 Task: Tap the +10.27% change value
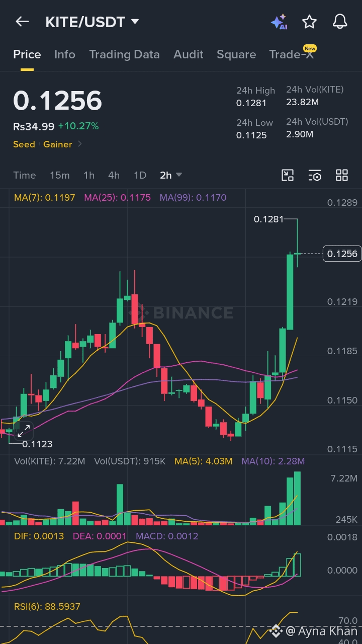coord(78,126)
